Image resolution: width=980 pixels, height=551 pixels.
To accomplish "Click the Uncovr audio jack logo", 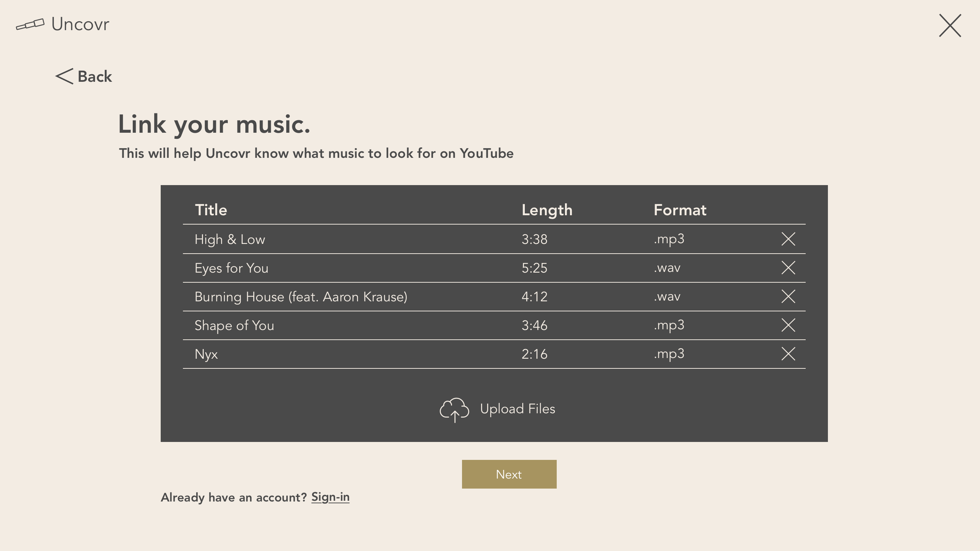I will click(30, 24).
